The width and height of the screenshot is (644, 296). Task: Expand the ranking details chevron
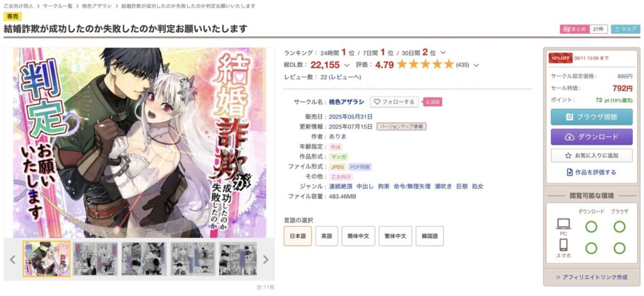[x=443, y=53]
